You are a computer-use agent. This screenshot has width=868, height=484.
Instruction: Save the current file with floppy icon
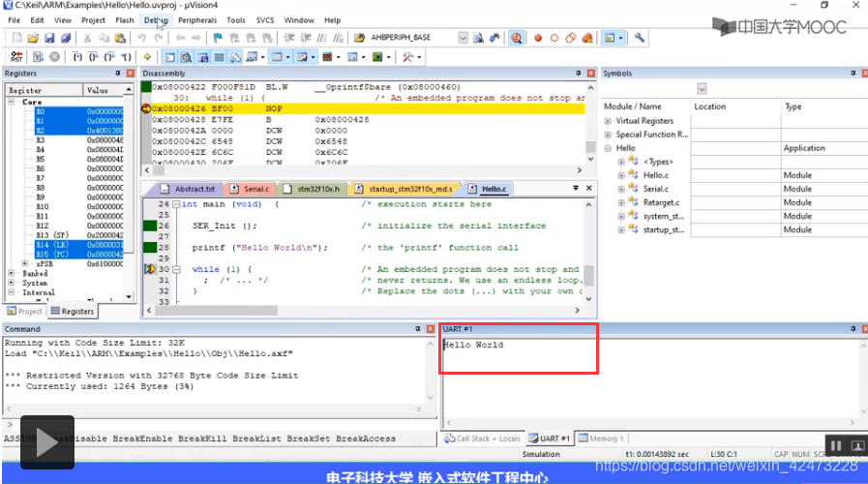click(49, 38)
